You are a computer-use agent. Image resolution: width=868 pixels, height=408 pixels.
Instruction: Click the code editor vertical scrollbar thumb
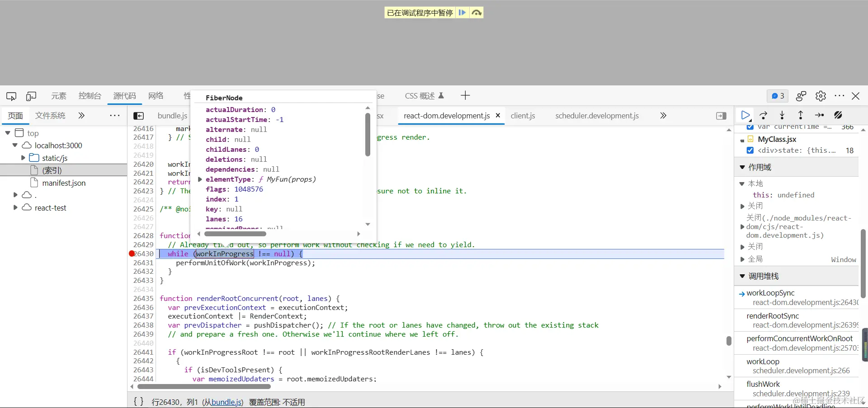[x=729, y=341]
